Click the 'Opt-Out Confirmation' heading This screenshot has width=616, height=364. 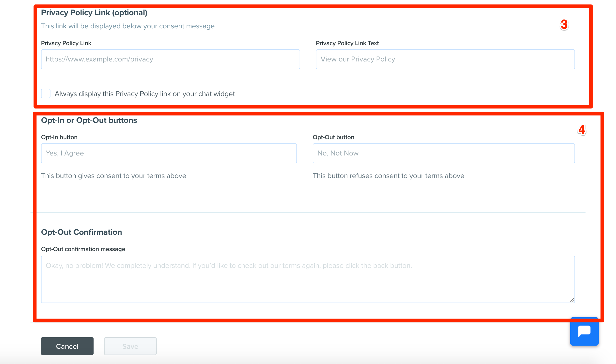coord(81,232)
